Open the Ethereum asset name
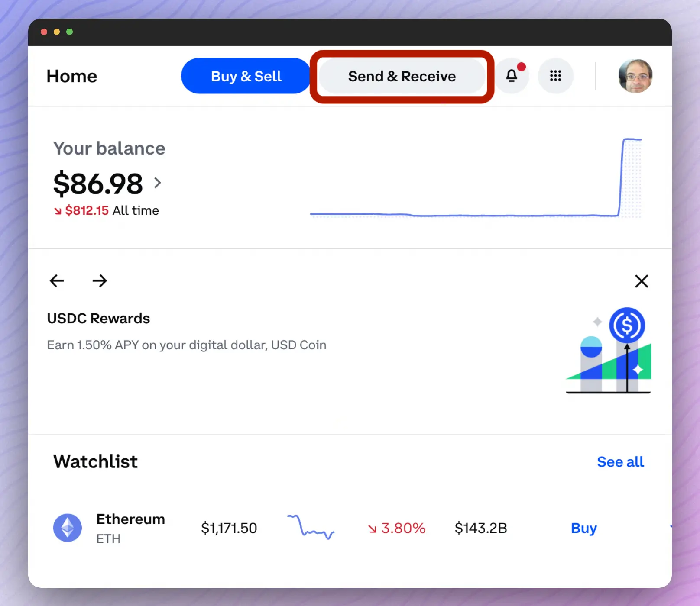Image resolution: width=700 pixels, height=606 pixels. [x=130, y=519]
